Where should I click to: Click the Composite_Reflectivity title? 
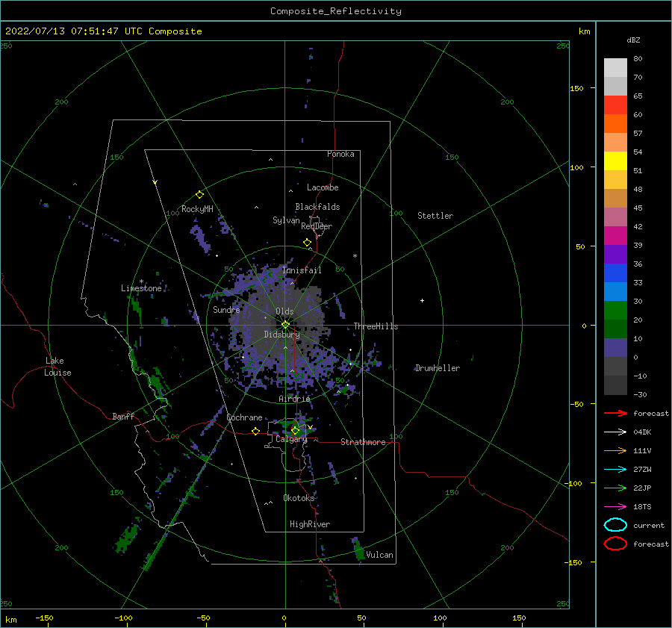336,11
